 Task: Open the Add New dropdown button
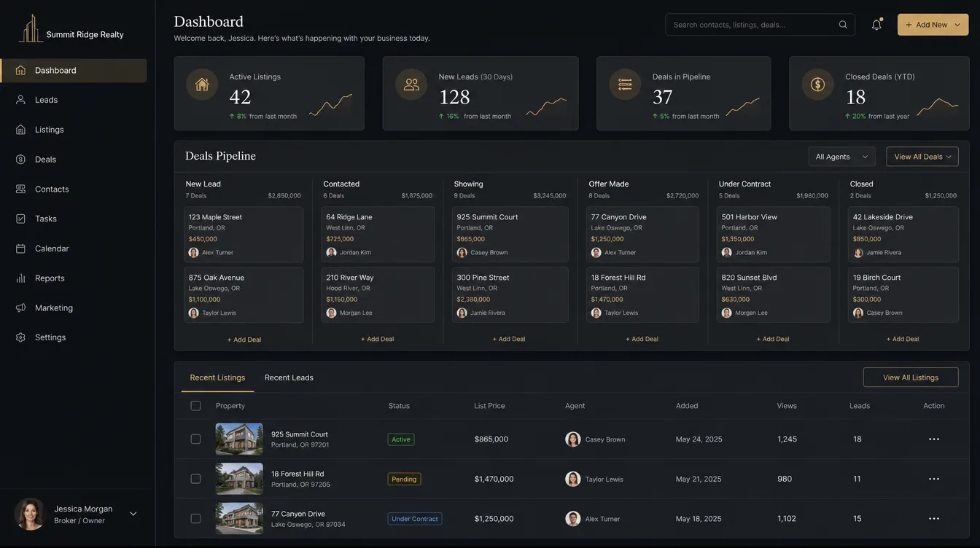(x=933, y=25)
